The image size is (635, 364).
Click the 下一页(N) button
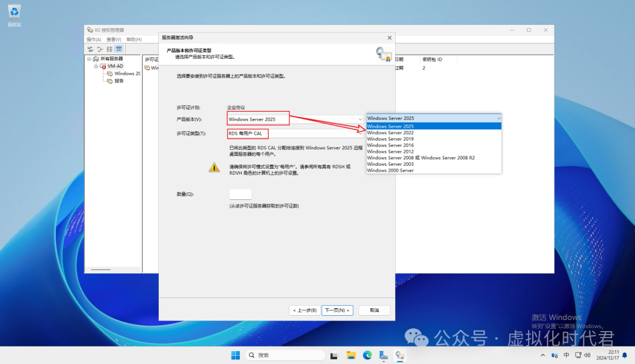(337, 310)
